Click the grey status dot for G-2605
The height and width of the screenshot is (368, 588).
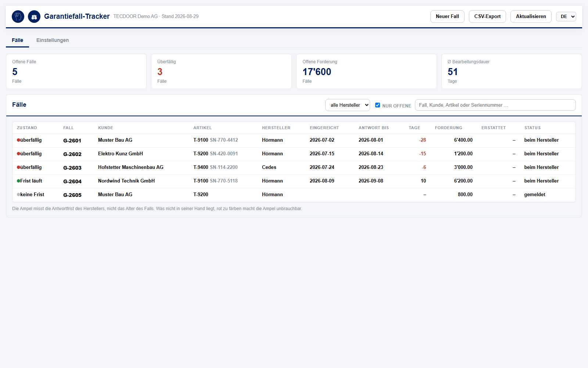pos(18,195)
